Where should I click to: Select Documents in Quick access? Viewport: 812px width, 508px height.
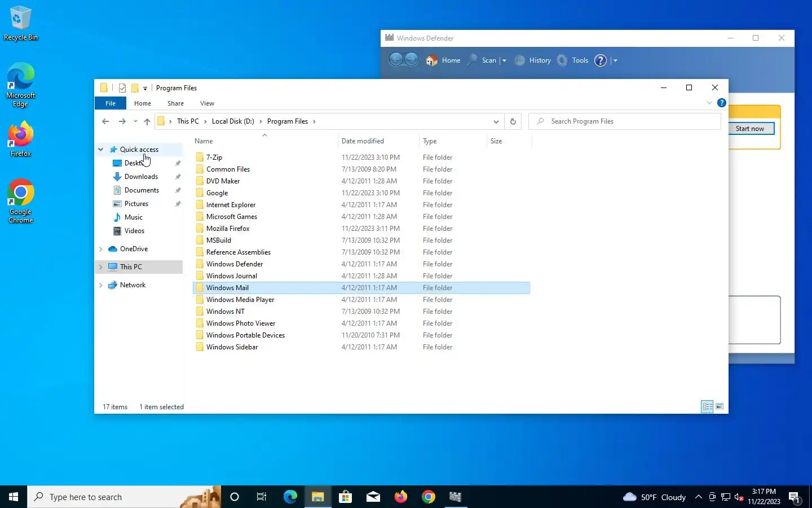pyautogui.click(x=142, y=190)
